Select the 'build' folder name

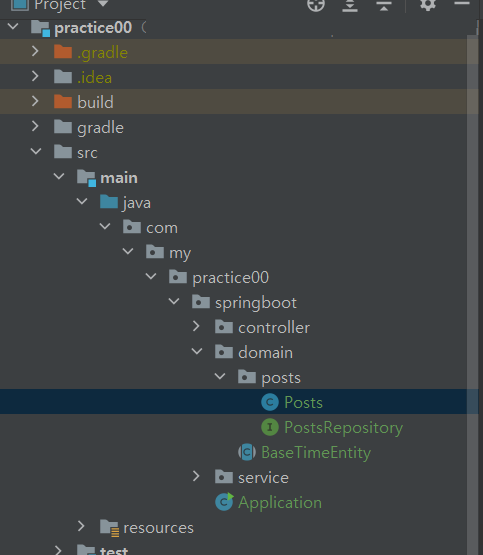96,102
